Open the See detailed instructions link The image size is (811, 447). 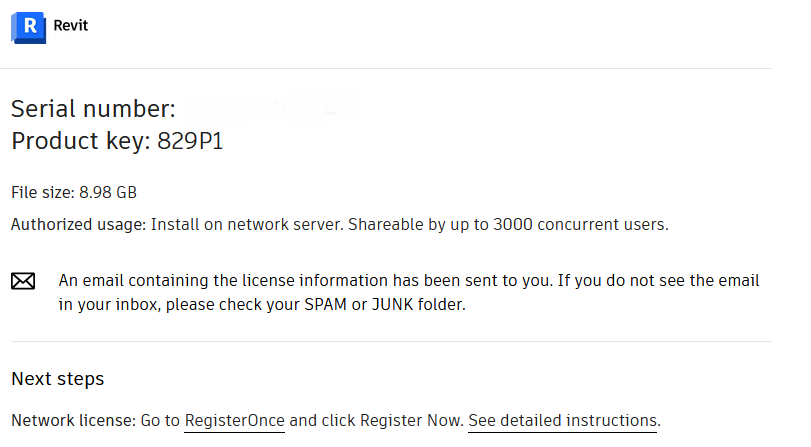coord(562,420)
